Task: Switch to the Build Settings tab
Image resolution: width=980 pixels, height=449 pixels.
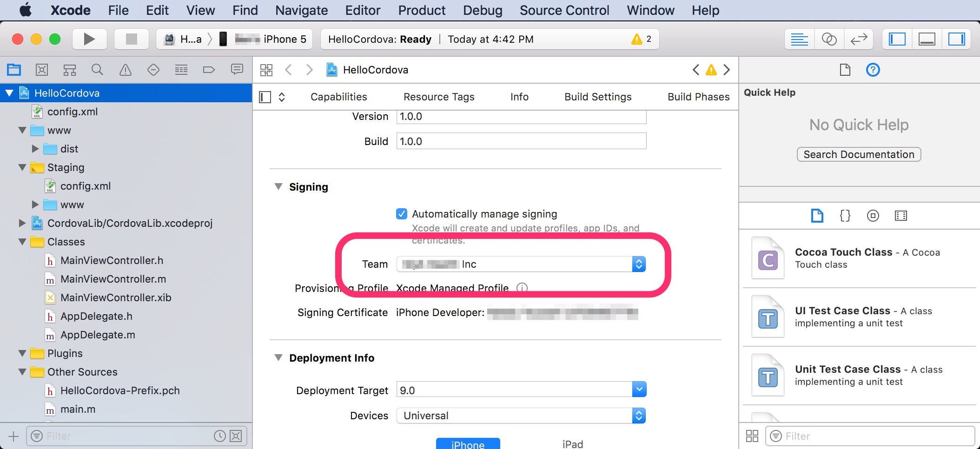Action: [598, 97]
